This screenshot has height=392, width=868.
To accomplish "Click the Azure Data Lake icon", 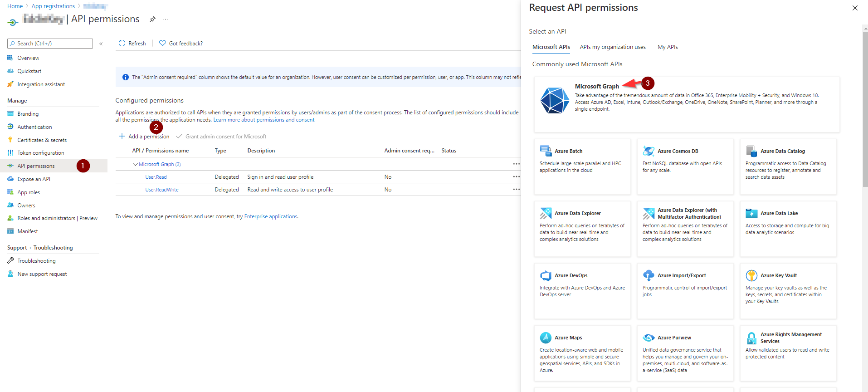I will 752,213.
